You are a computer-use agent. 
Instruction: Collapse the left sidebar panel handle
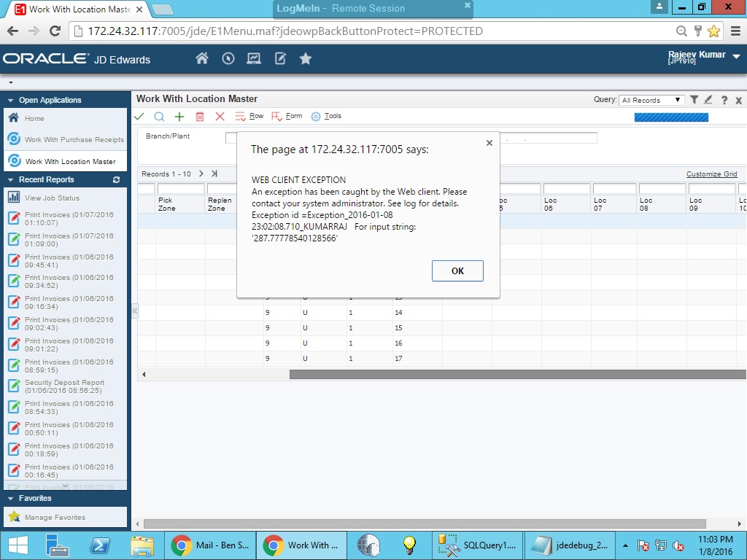tap(135, 311)
